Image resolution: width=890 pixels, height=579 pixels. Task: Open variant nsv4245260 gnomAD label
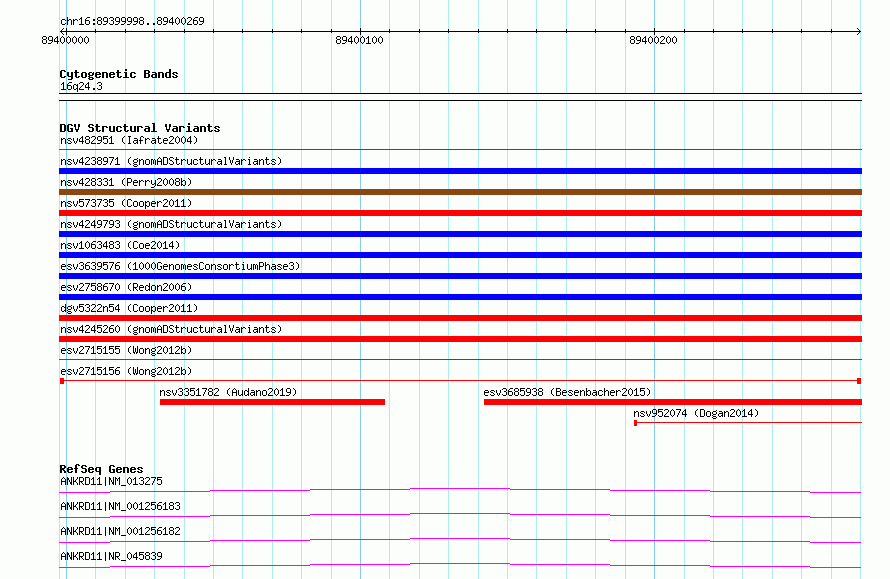tap(171, 329)
